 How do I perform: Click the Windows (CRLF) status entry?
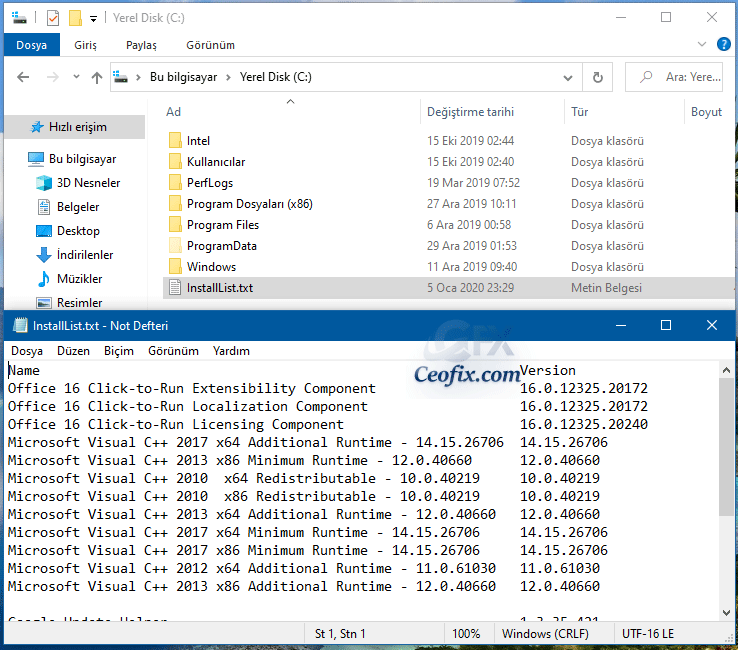[x=545, y=634]
